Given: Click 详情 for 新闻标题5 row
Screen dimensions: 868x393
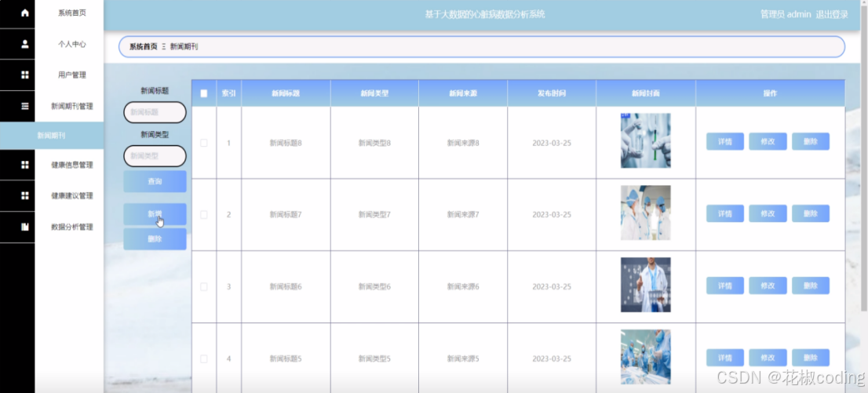Looking at the screenshot, I should tap(725, 358).
